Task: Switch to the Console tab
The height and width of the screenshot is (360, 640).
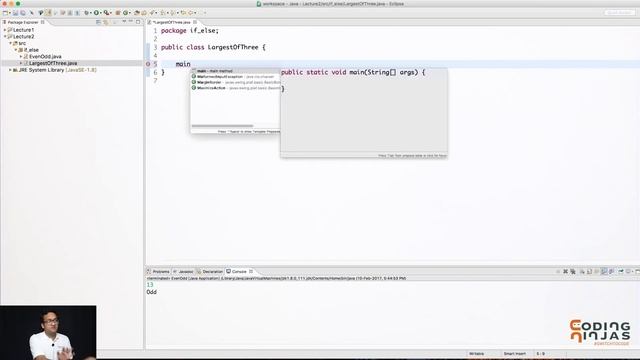Action: point(239,271)
